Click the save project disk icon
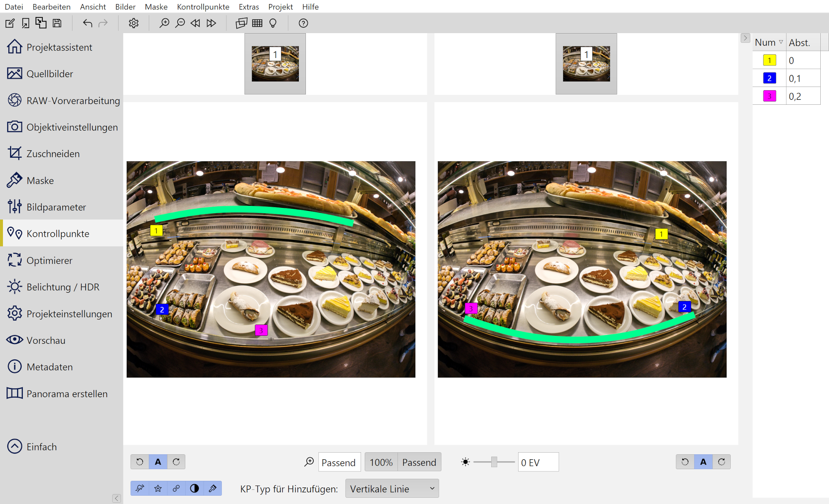 point(57,23)
